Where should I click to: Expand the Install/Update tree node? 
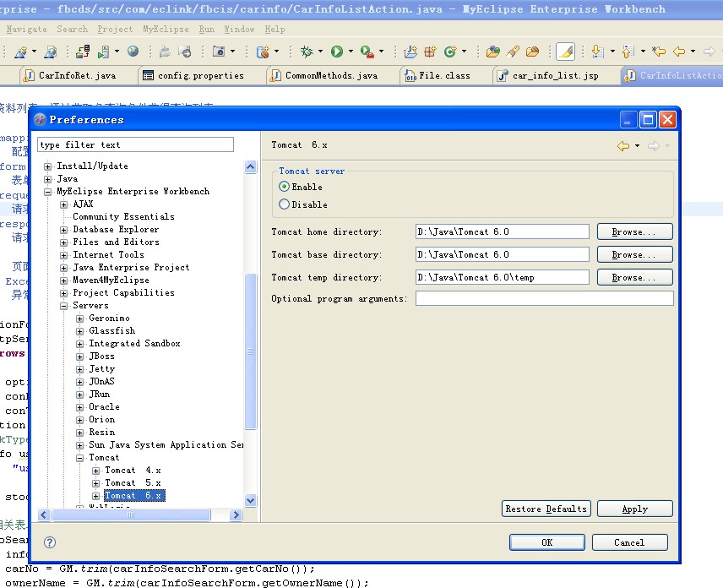click(48, 166)
